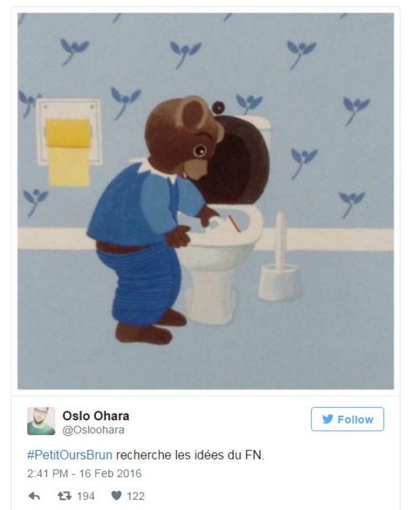Viewport: 420px width, 510px height.
Task: View the 194 retweets count
Action: 86,496
